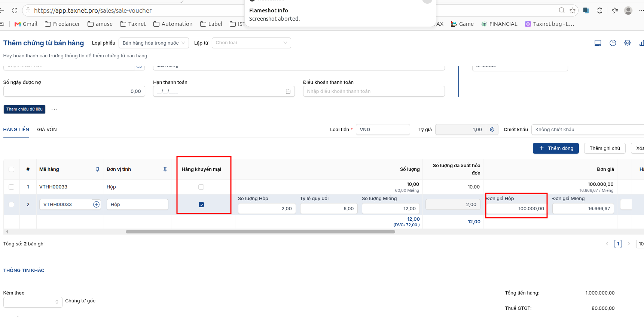Click the Thêm dòng button
This screenshot has width=644, height=317.
click(556, 148)
